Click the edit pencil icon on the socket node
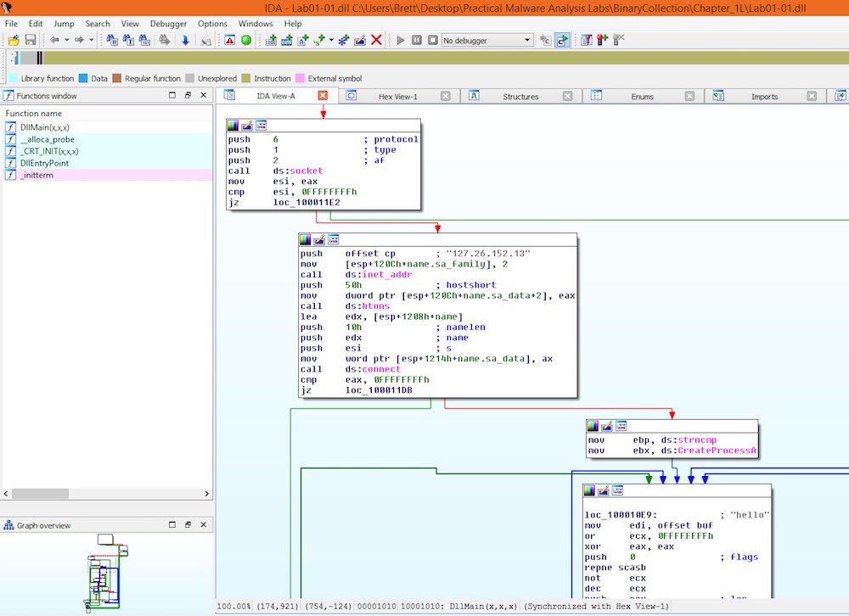Image resolution: width=849 pixels, height=616 pixels. pos(247,126)
